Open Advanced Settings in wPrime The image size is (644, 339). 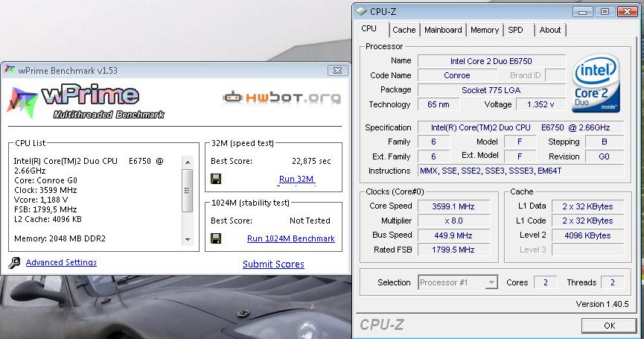tap(61, 262)
